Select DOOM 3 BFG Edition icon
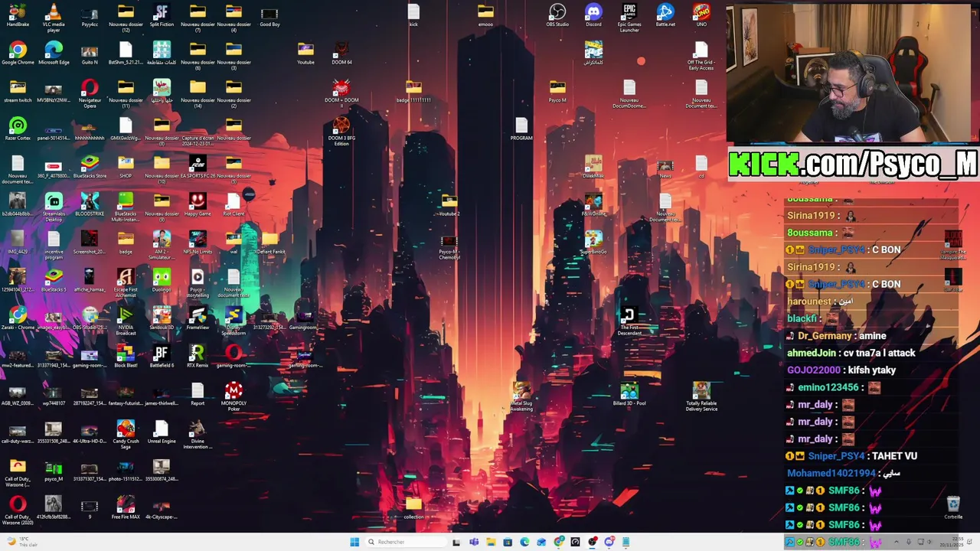The image size is (980, 551). click(x=341, y=132)
